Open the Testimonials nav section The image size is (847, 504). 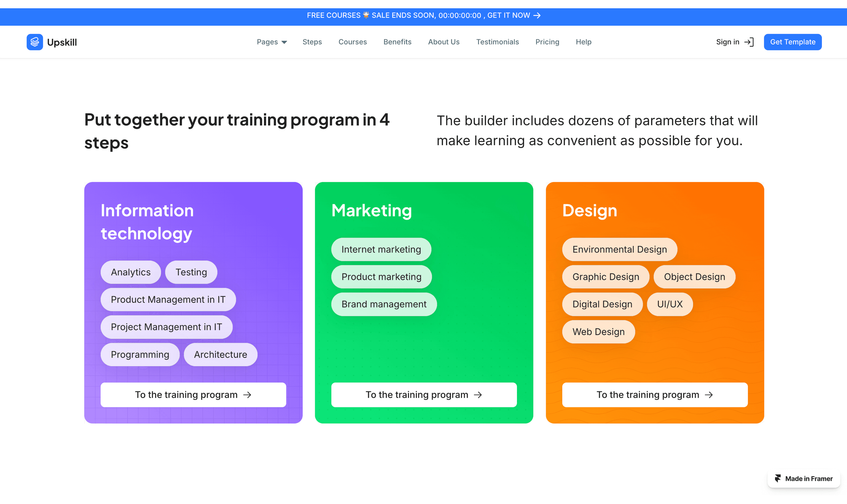(x=497, y=42)
